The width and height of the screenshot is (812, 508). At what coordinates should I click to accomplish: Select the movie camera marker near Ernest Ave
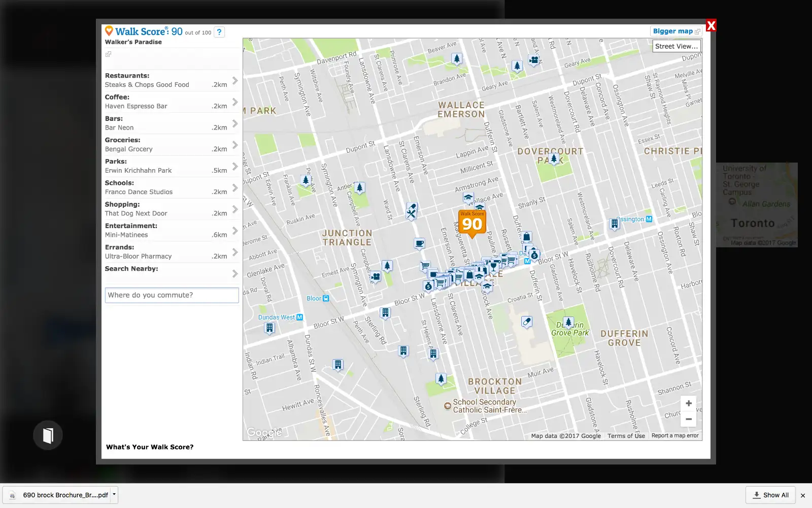(376, 277)
